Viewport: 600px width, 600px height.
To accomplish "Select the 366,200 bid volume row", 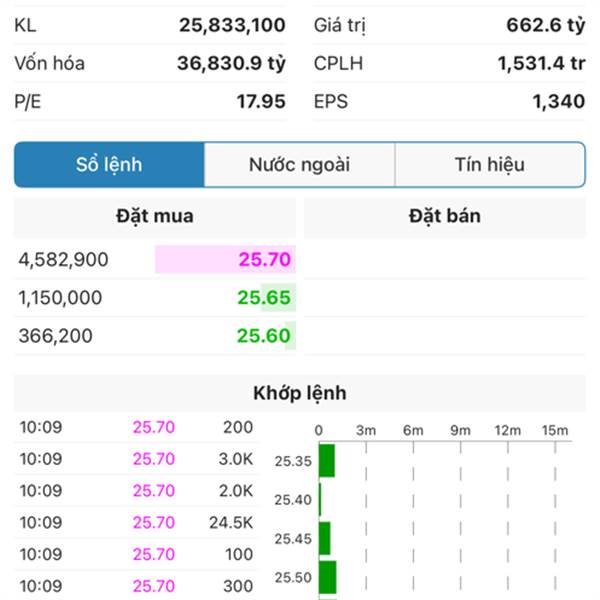I will click(x=155, y=336).
